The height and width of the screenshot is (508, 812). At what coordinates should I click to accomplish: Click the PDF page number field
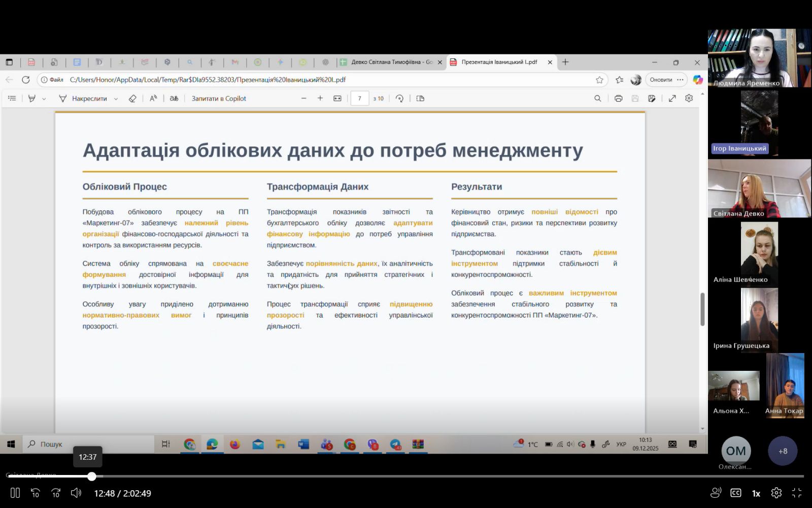(359, 99)
